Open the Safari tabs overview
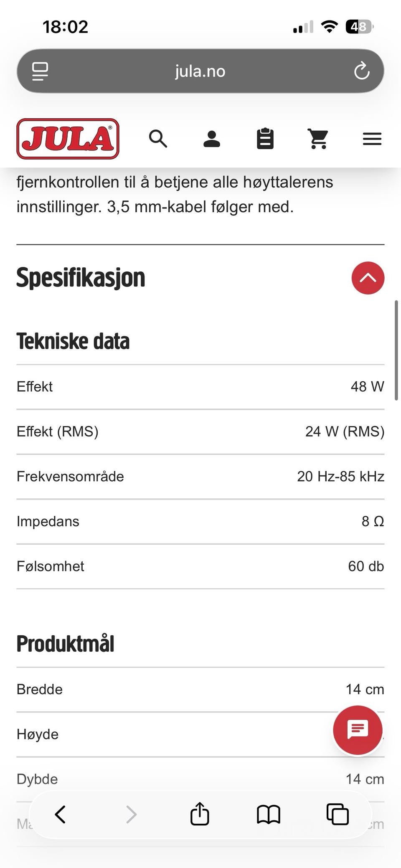The image size is (401, 868). tap(338, 815)
